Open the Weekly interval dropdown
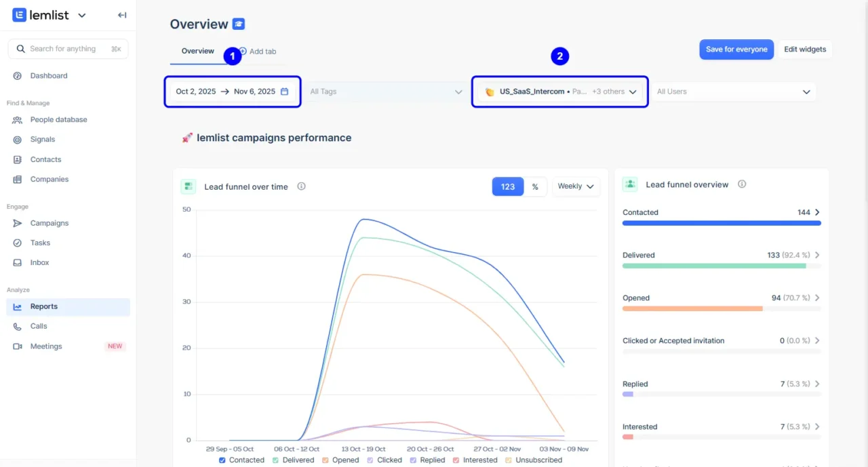868x467 pixels. pos(576,186)
